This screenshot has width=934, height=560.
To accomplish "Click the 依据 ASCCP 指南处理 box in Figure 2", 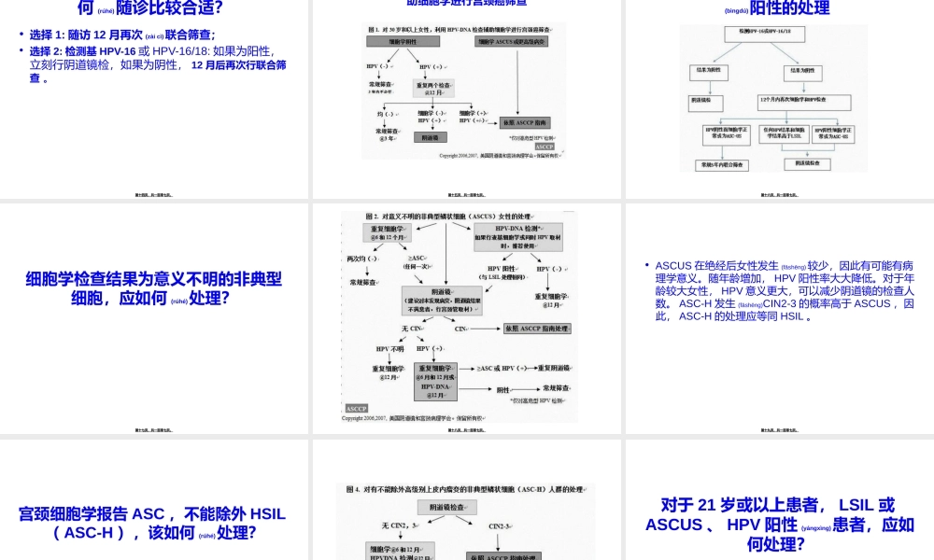I will (536, 329).
